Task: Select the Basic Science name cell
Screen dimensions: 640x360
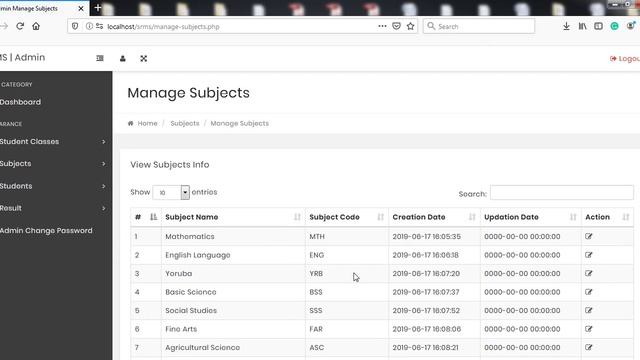Action: point(233,292)
